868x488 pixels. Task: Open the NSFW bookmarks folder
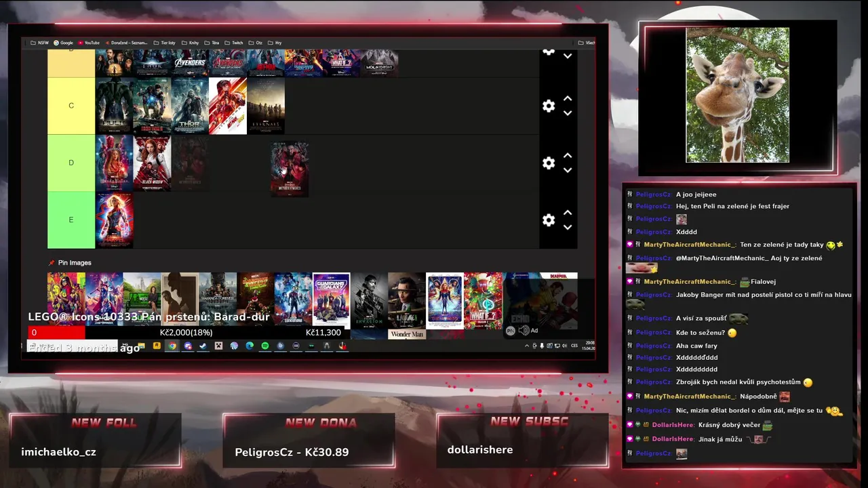39,43
